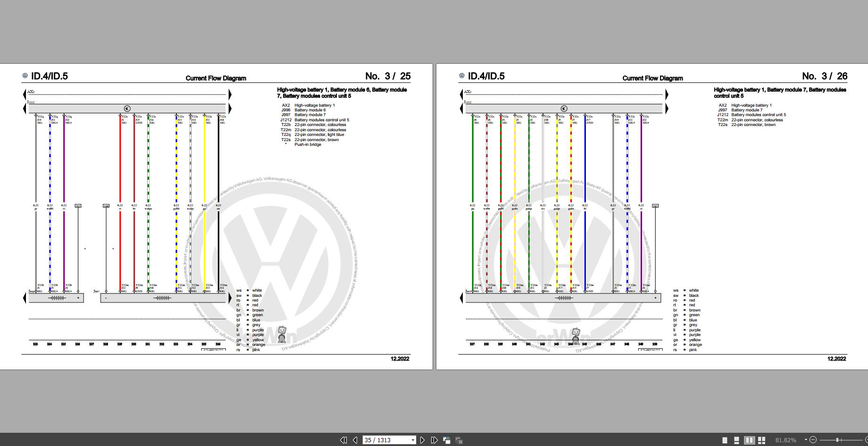Go to the next page
The height and width of the screenshot is (446, 868).
(422, 440)
